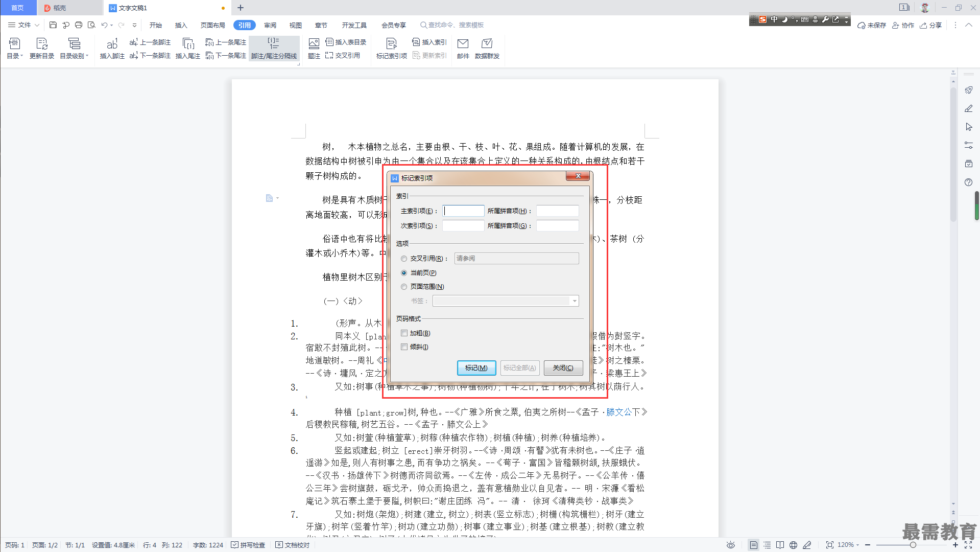Go to 下一条尾注 next endnote
The image size is (980, 552).
pyautogui.click(x=226, y=55)
